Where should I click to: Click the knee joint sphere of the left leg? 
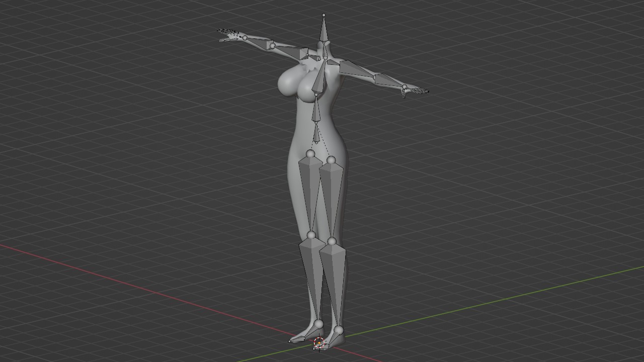(311, 235)
